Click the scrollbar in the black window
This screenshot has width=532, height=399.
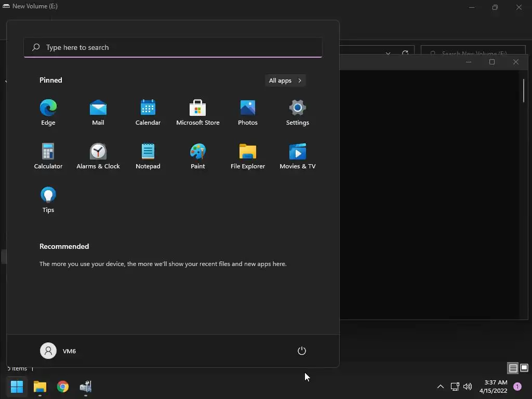point(524,90)
